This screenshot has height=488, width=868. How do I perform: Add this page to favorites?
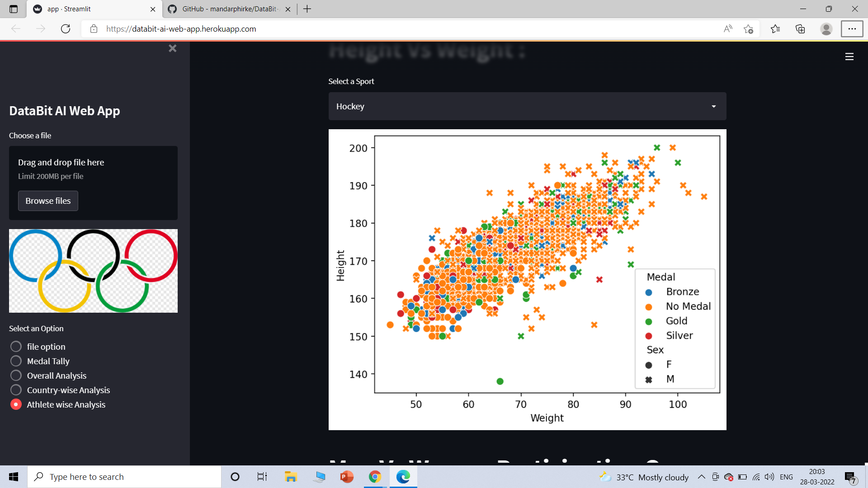pos(748,29)
